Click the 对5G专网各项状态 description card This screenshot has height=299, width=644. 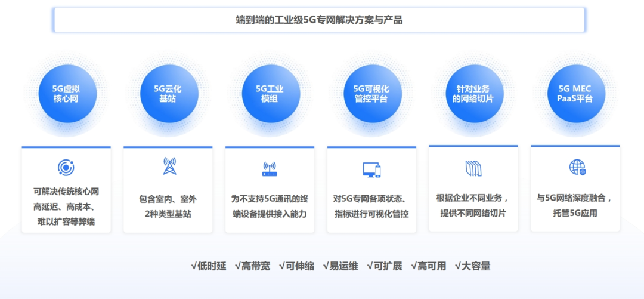pos(371,190)
